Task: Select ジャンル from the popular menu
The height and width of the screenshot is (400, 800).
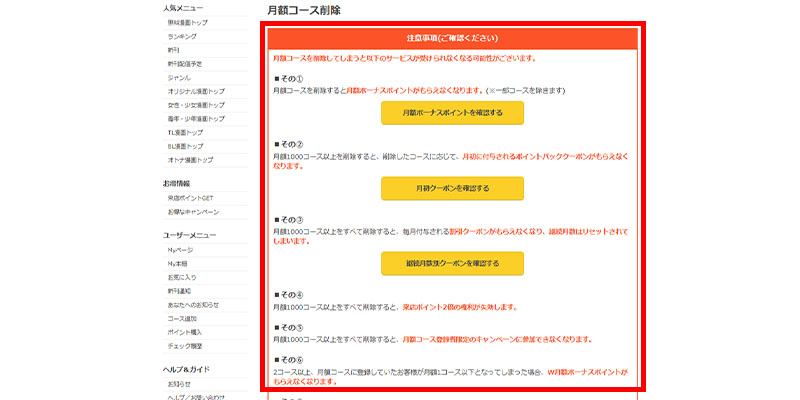Action: coord(180,77)
